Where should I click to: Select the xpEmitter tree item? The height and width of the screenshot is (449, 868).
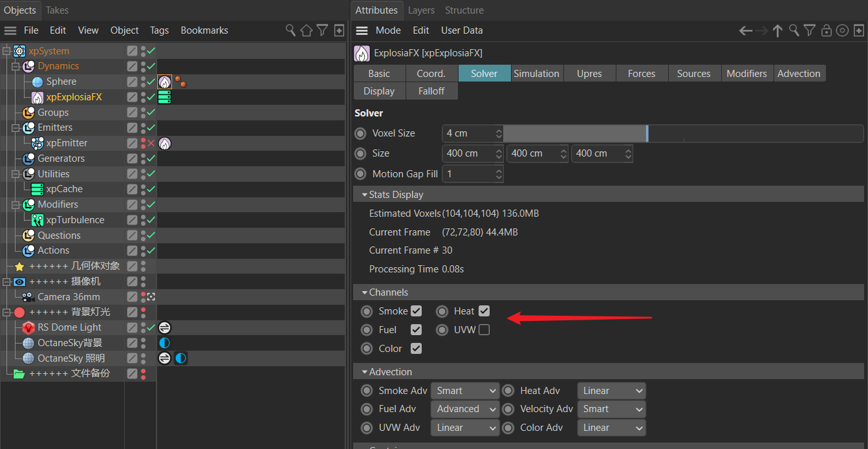click(x=67, y=143)
